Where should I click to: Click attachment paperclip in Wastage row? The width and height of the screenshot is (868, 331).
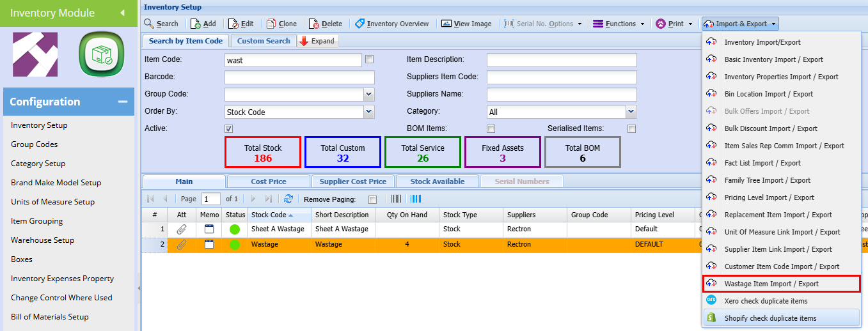pyautogui.click(x=182, y=244)
